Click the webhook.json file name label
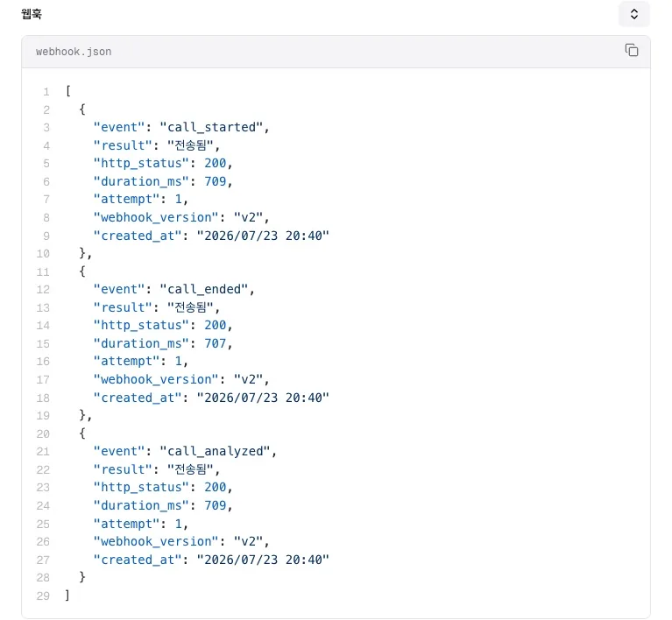 pos(74,52)
